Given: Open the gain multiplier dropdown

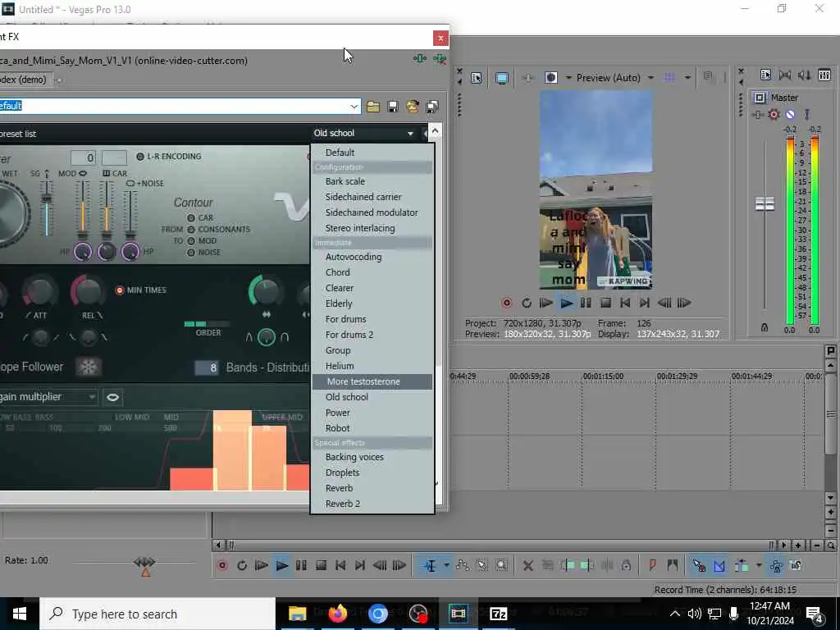Looking at the screenshot, I should (x=92, y=397).
